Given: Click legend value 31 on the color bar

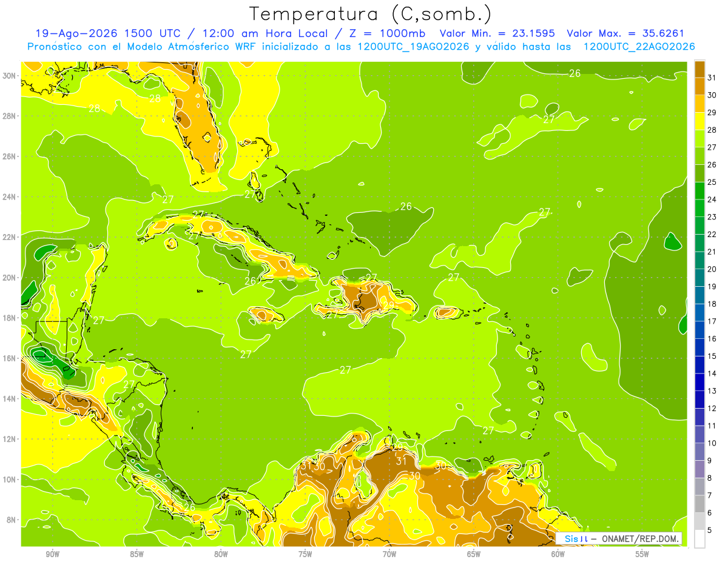Looking at the screenshot, I should 712,77.
